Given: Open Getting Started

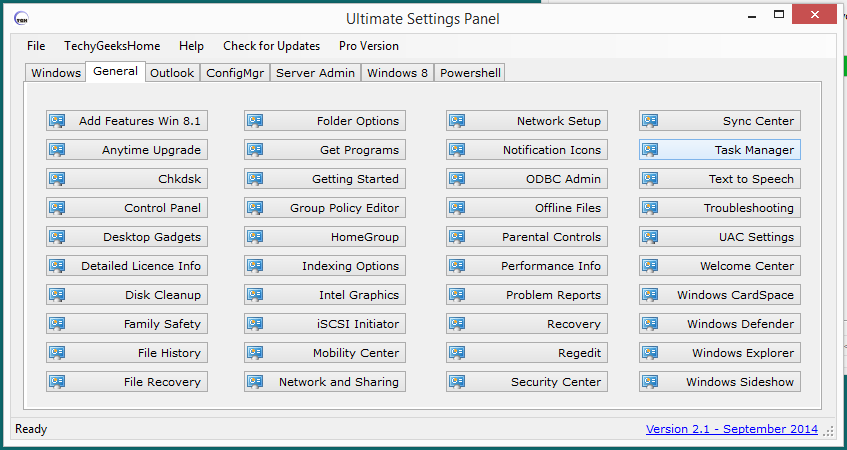Looking at the screenshot, I should point(325,179).
